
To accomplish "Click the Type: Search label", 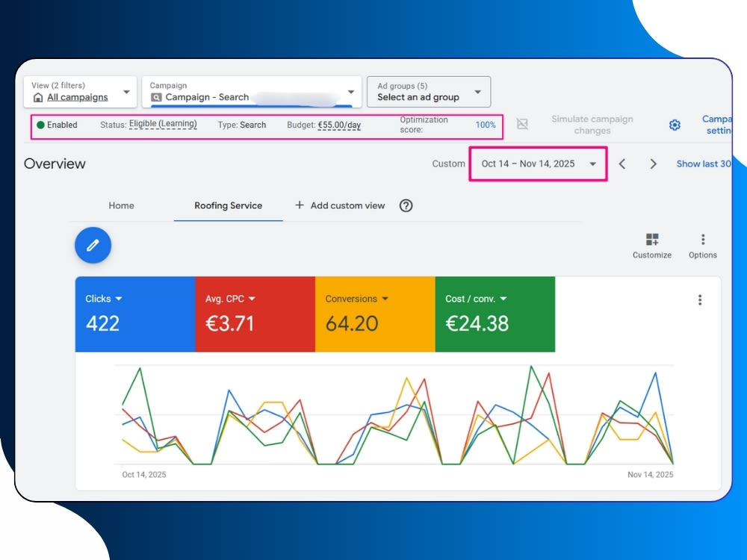I will [x=242, y=125].
